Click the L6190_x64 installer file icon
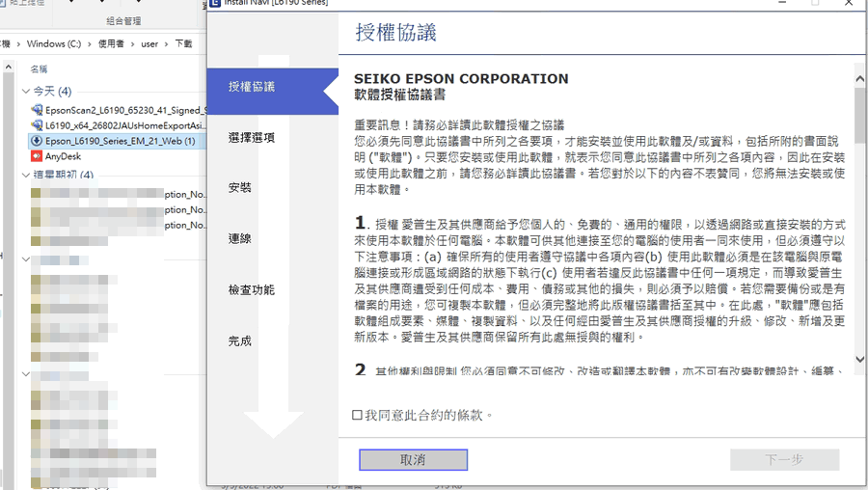 click(37, 125)
